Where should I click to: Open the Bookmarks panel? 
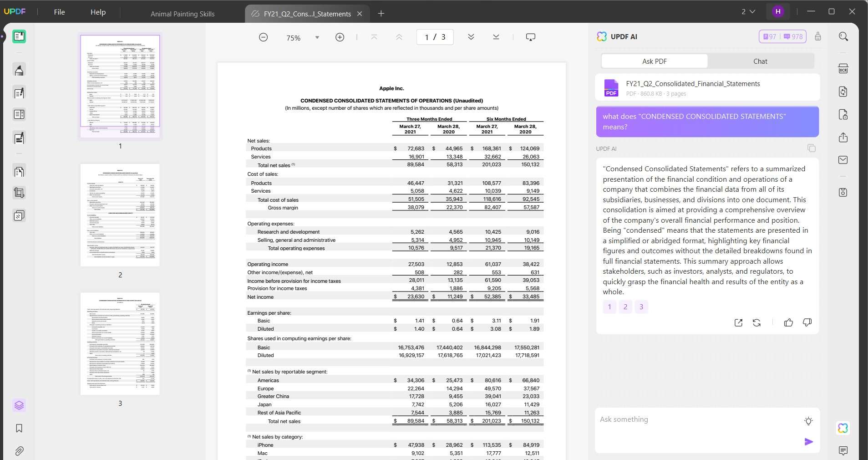pyautogui.click(x=19, y=428)
